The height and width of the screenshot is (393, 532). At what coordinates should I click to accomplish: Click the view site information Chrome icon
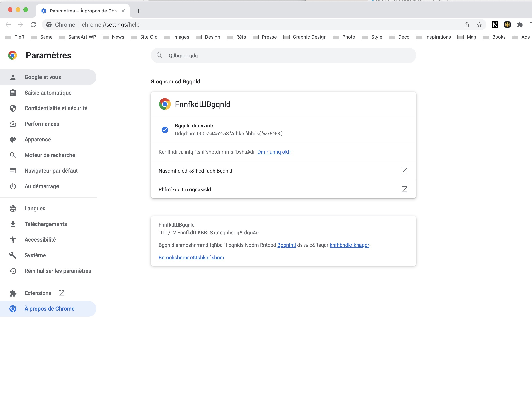pyautogui.click(x=49, y=25)
